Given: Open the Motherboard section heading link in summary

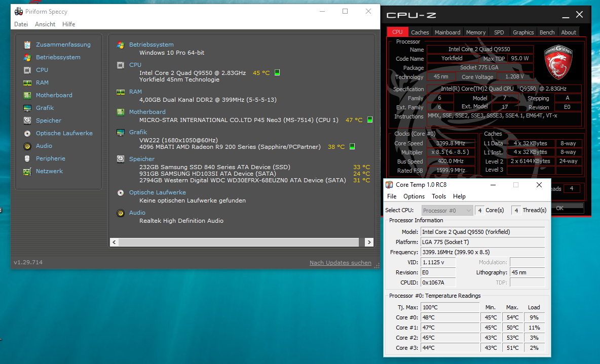Looking at the screenshot, I should [x=147, y=112].
